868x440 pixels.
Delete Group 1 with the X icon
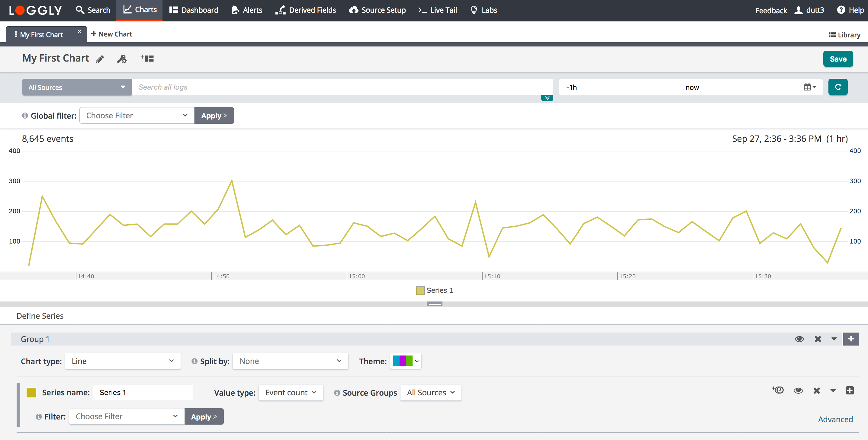(818, 339)
